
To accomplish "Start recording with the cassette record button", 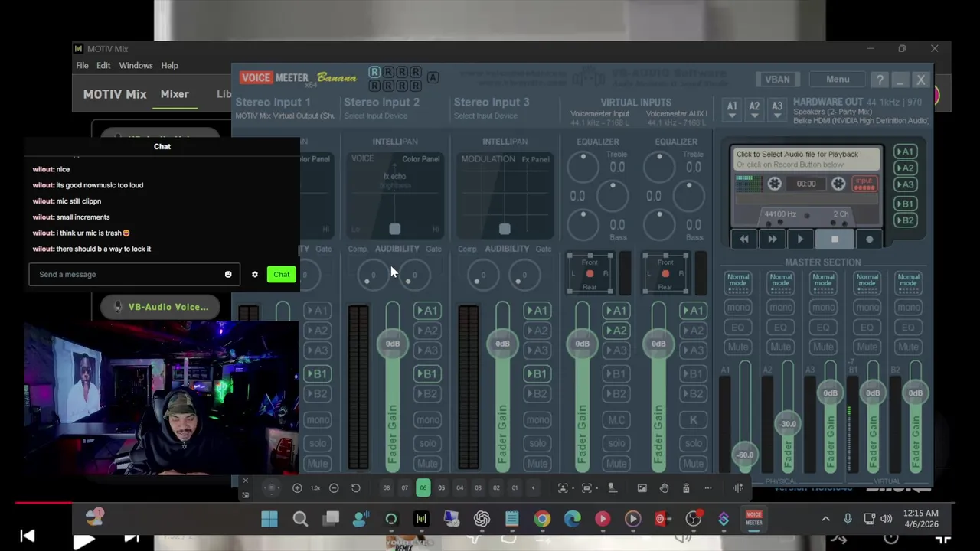I will 869,240.
